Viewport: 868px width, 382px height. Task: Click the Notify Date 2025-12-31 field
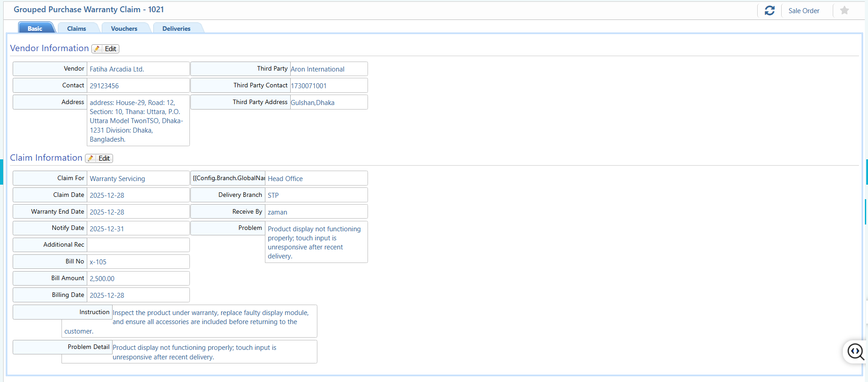click(107, 229)
